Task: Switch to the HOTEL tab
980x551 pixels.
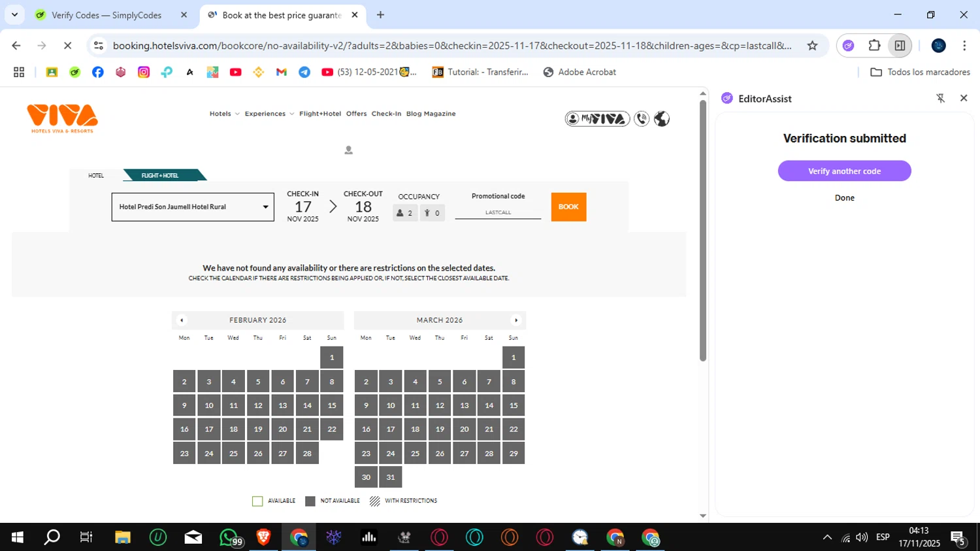Action: click(96, 175)
